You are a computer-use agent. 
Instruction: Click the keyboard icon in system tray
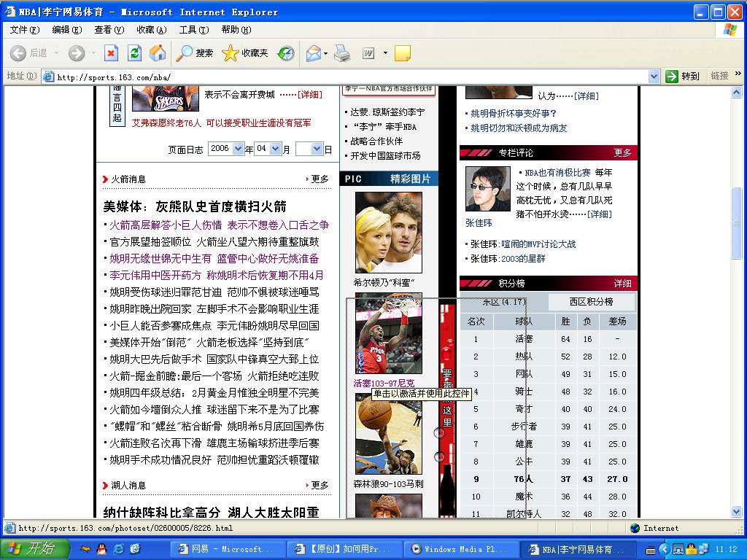click(651, 550)
